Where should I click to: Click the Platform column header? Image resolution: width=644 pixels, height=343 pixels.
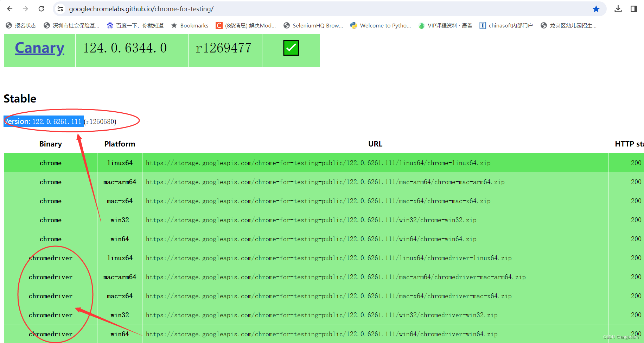pos(120,144)
